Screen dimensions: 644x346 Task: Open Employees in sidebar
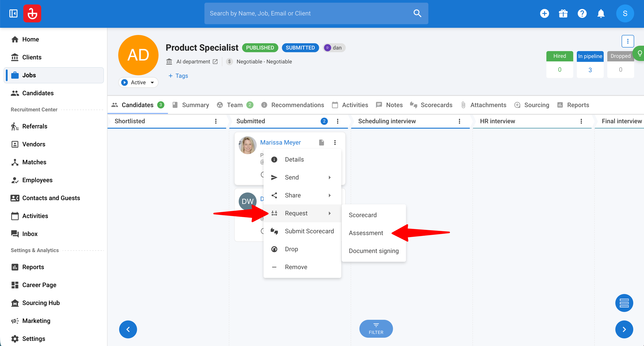coord(54,180)
